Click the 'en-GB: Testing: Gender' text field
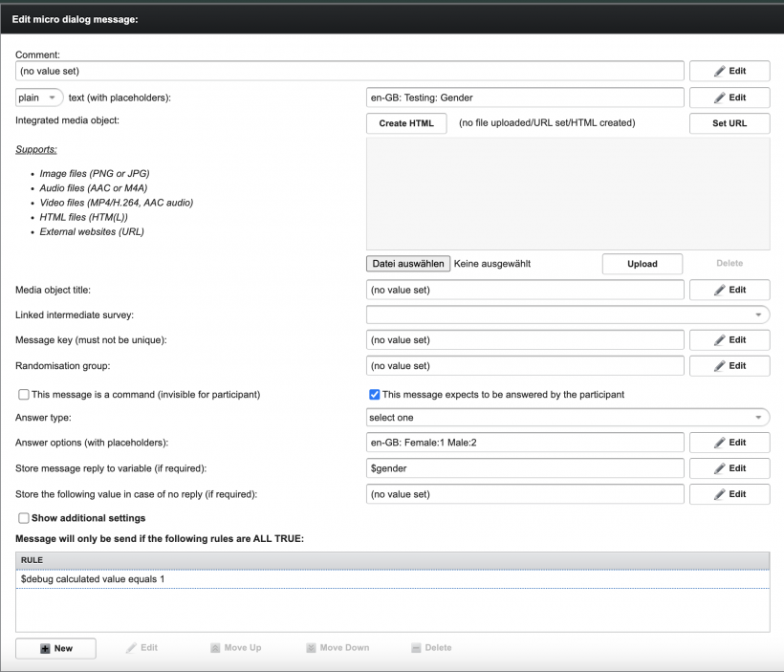 (x=525, y=98)
